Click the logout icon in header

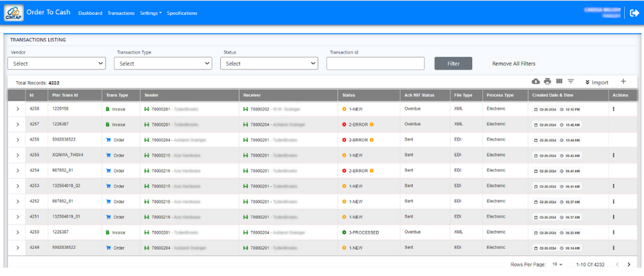click(x=634, y=13)
